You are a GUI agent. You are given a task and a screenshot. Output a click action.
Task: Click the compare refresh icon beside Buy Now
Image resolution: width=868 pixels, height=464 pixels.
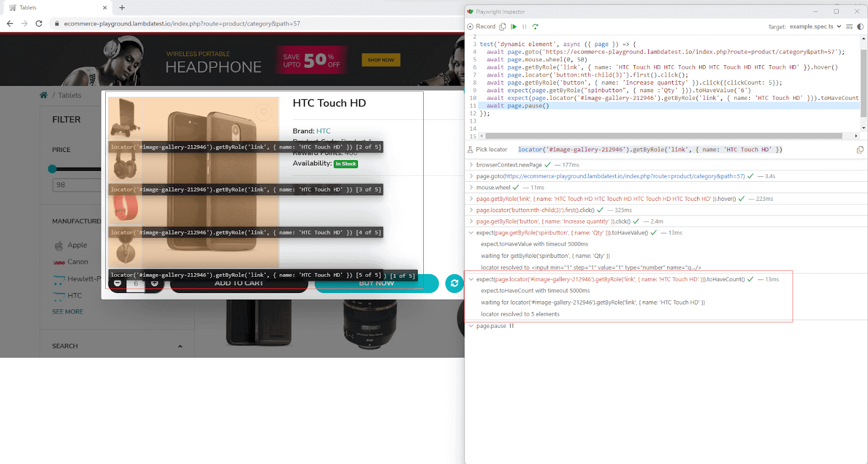[454, 283]
